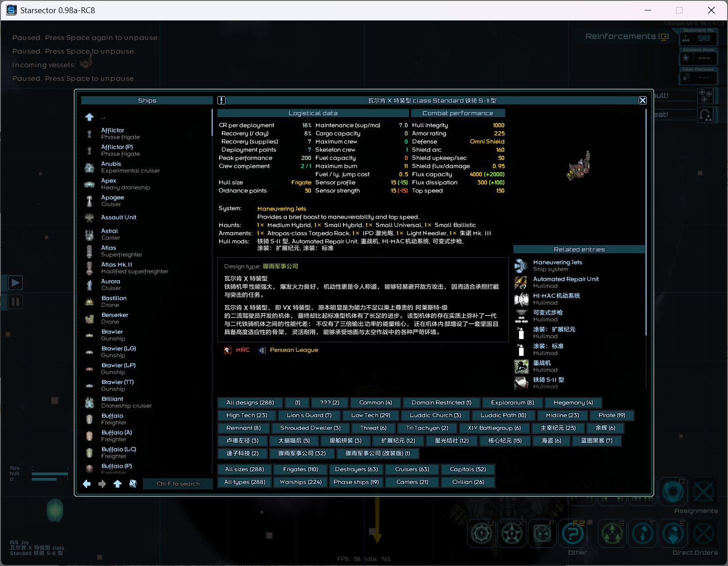This screenshot has width=728, height=566.
Task: Select the Phase ships (19) filter
Action: click(x=356, y=482)
